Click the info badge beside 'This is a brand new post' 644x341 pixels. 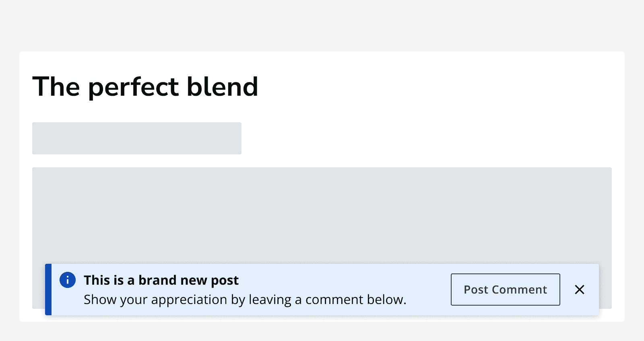tap(68, 280)
